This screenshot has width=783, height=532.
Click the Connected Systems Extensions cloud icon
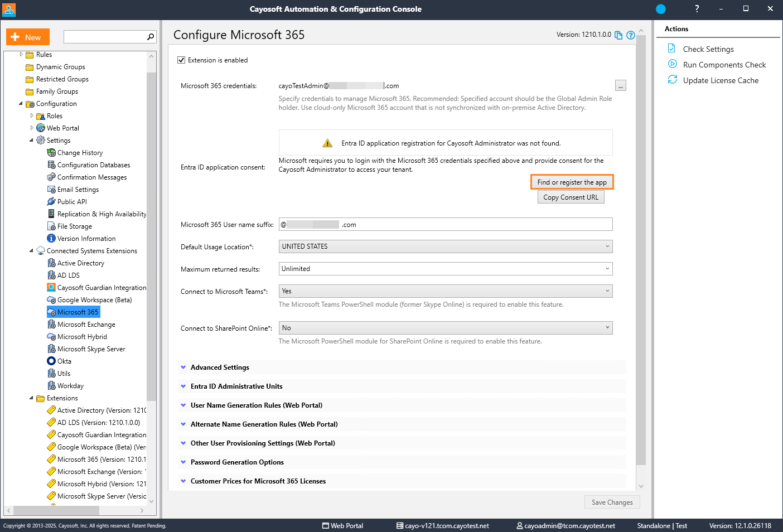pos(41,250)
